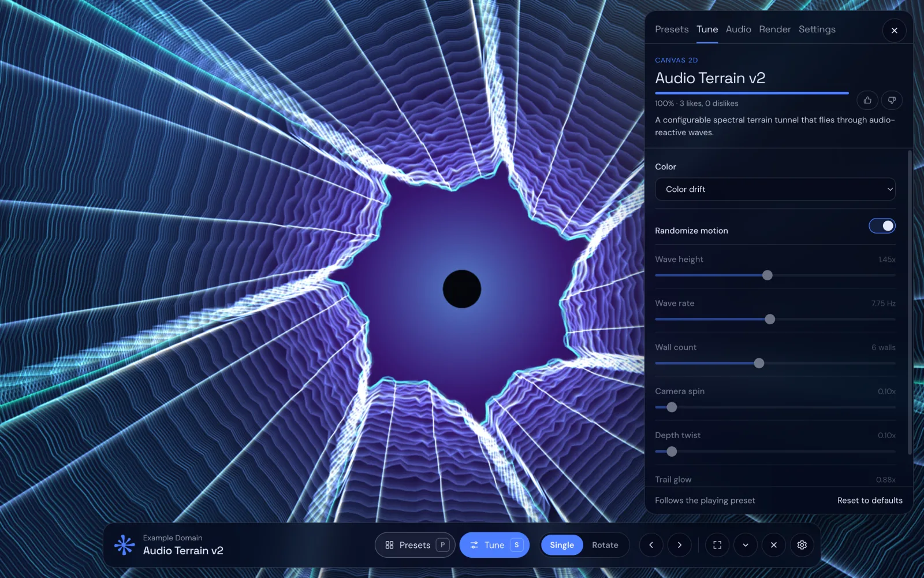
Task: Click the Tune button in bottom bar
Action: (494, 544)
